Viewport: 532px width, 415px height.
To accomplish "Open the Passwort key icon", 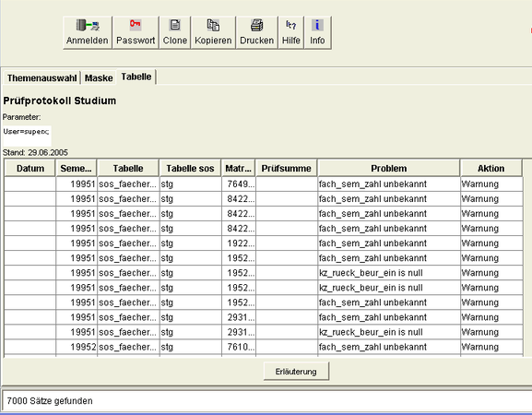I will pos(136,24).
